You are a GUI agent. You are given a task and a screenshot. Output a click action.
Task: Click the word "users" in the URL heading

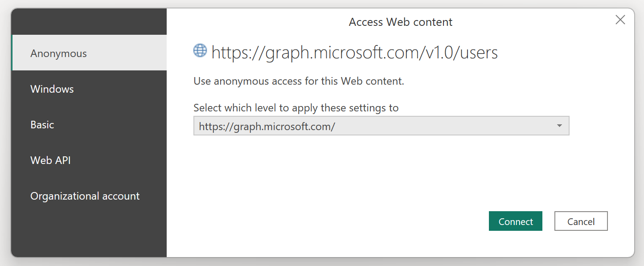click(479, 53)
